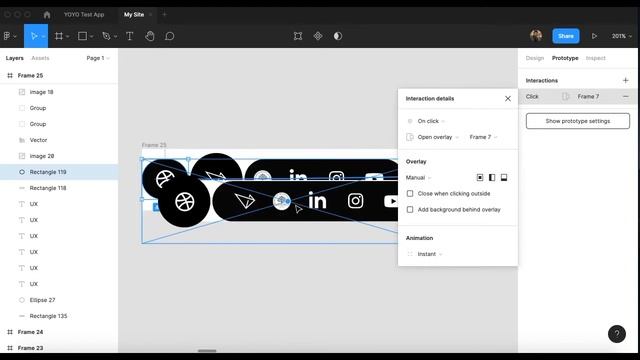Viewport: 640px width, 360px height.
Task: Expand Pen tool options arrow
Action: click(116, 37)
